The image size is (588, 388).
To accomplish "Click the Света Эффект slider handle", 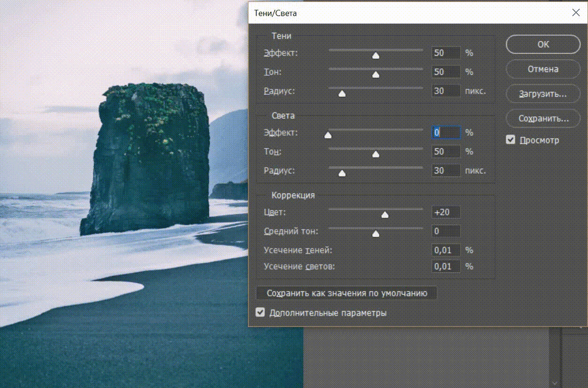I will (x=328, y=135).
